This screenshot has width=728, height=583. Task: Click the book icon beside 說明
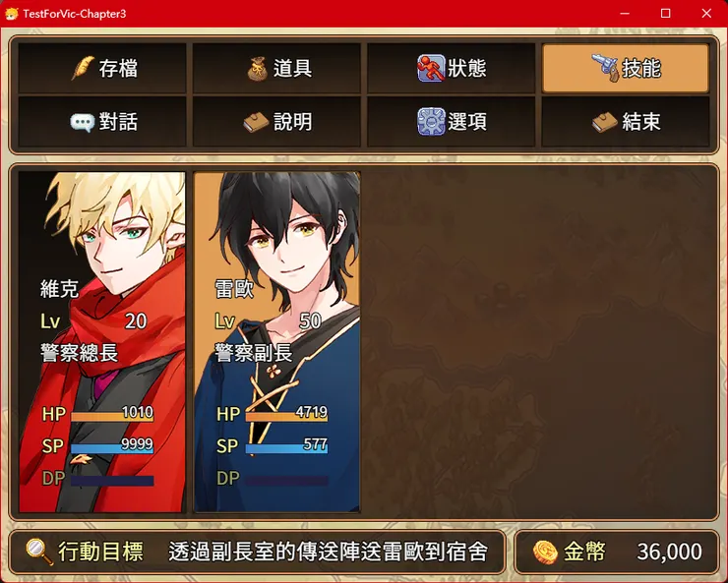click(257, 122)
